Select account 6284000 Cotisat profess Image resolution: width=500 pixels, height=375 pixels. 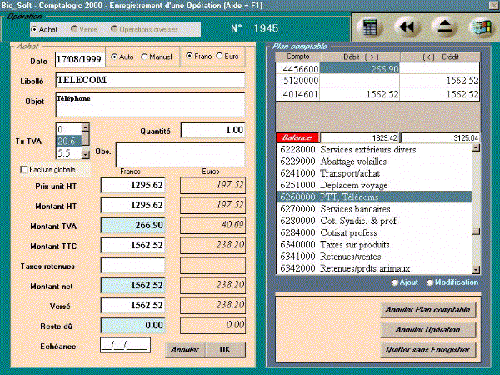tap(374, 233)
